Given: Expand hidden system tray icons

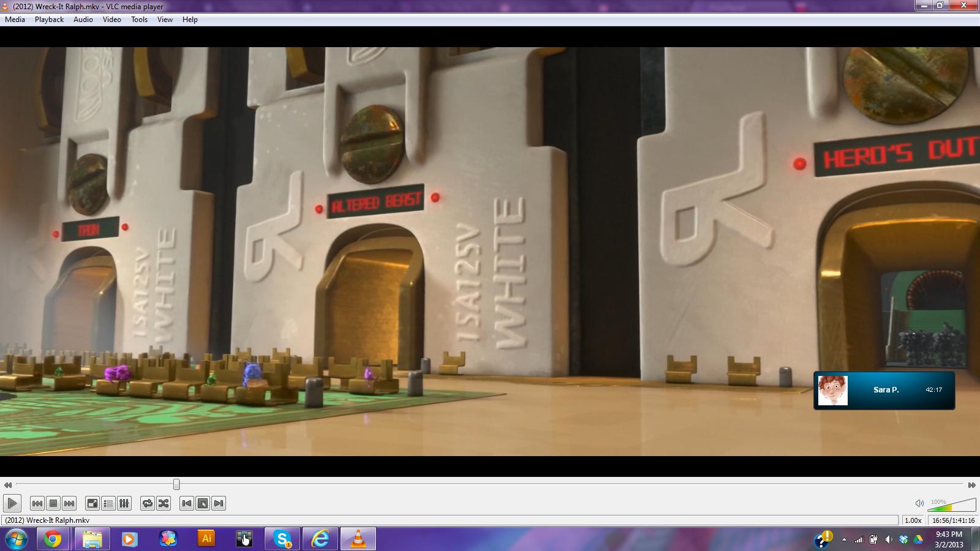Looking at the screenshot, I should 844,539.
